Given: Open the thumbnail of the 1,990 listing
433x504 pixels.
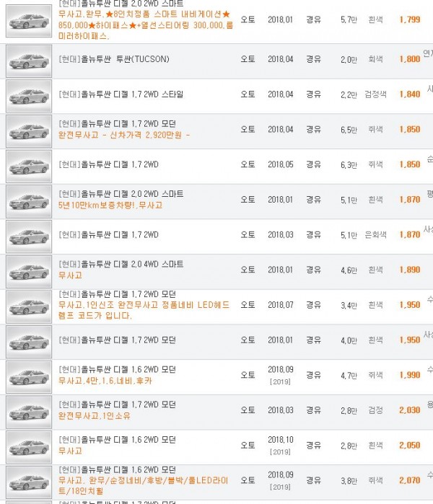Looking at the screenshot, I should click(29, 377).
